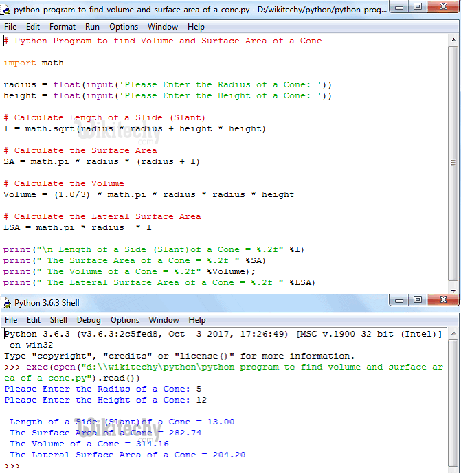The image size is (461, 476).
Task: Open the Edit menu in Python Shell
Action: [x=34, y=320]
